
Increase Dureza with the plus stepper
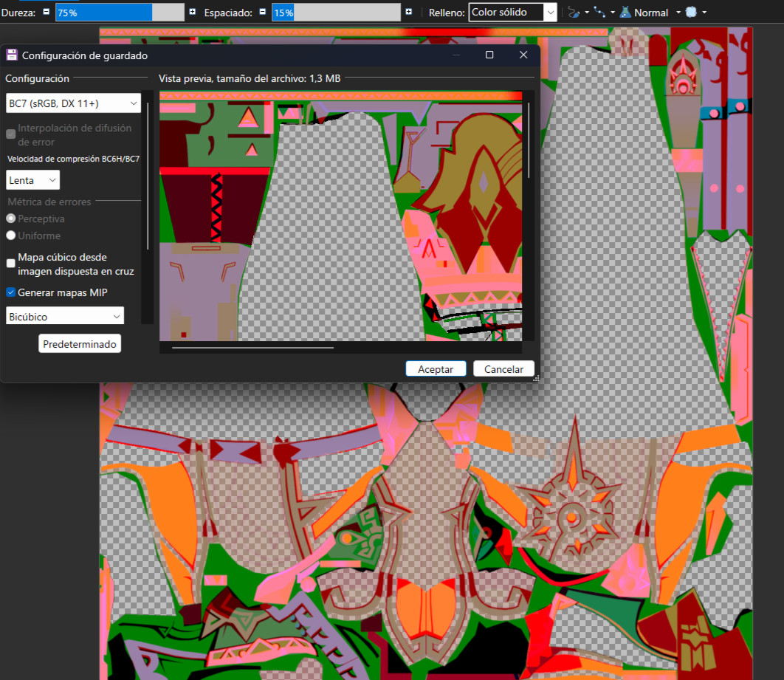[x=191, y=12]
